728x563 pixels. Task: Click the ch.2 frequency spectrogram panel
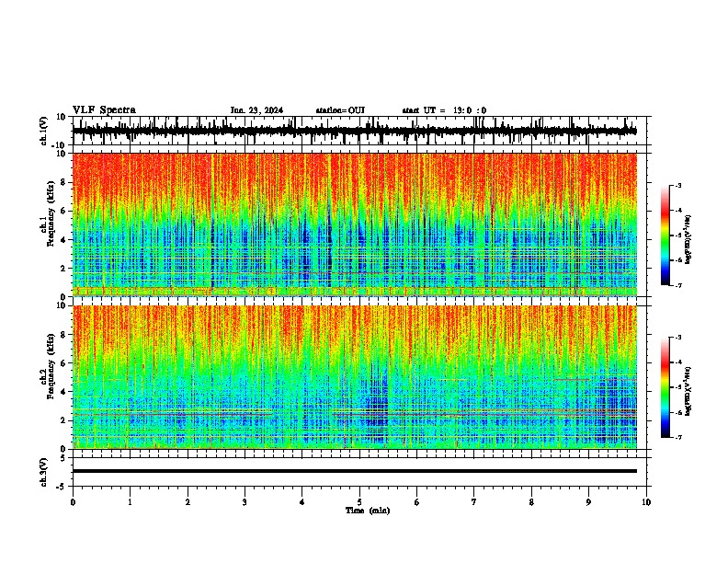point(355,377)
